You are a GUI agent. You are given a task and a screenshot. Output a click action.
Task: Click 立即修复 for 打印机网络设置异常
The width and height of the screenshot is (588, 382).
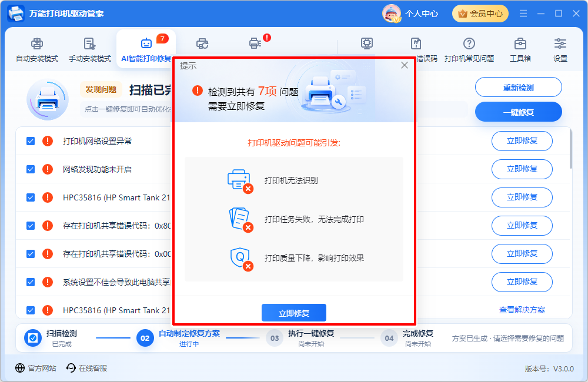click(522, 141)
